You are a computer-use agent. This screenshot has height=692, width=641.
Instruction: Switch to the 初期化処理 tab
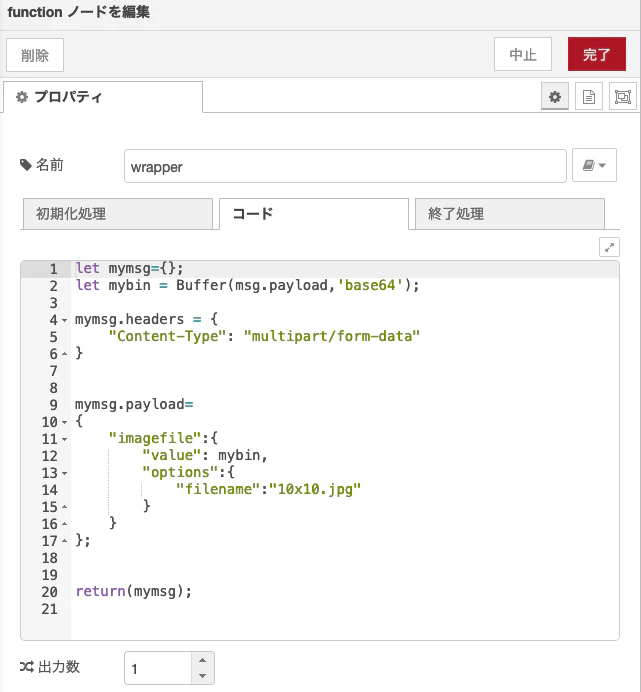click(x=118, y=214)
